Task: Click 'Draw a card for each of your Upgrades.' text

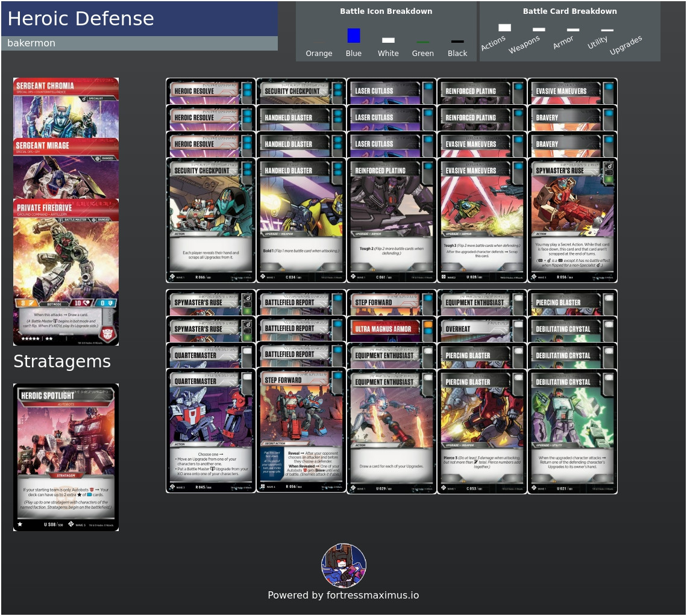Action: coord(391,466)
